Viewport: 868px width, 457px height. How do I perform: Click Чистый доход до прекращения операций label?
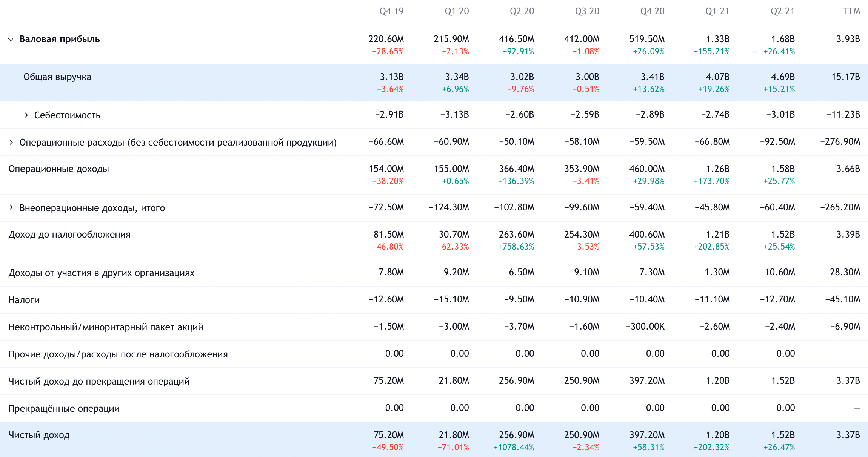click(99, 381)
